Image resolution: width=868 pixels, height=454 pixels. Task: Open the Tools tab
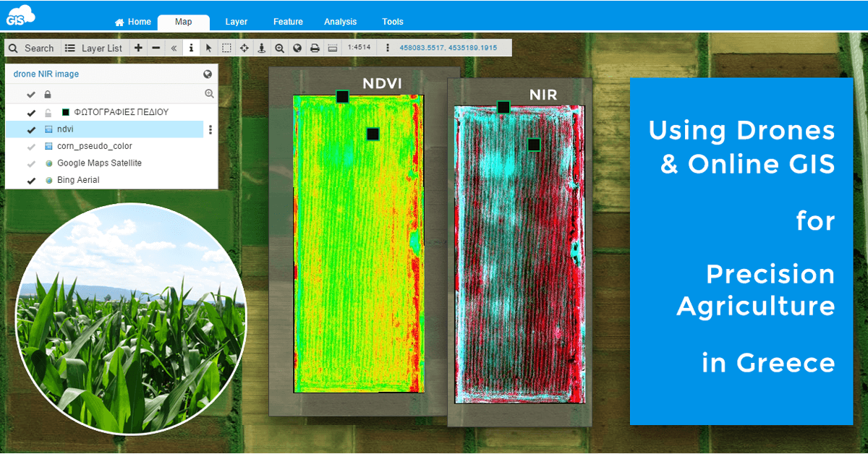click(x=393, y=22)
